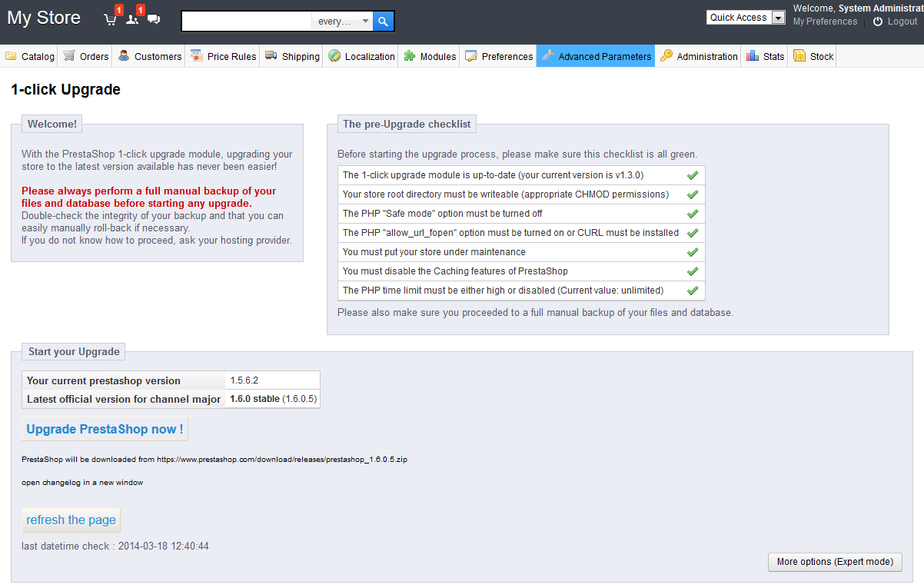Open the Modules menu
924x588 pixels.
(x=430, y=56)
